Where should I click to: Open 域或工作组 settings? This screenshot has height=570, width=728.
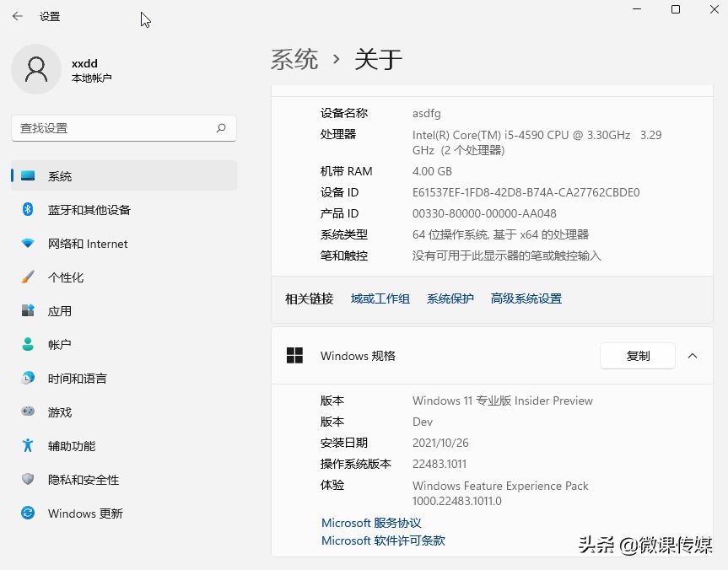[x=380, y=298]
